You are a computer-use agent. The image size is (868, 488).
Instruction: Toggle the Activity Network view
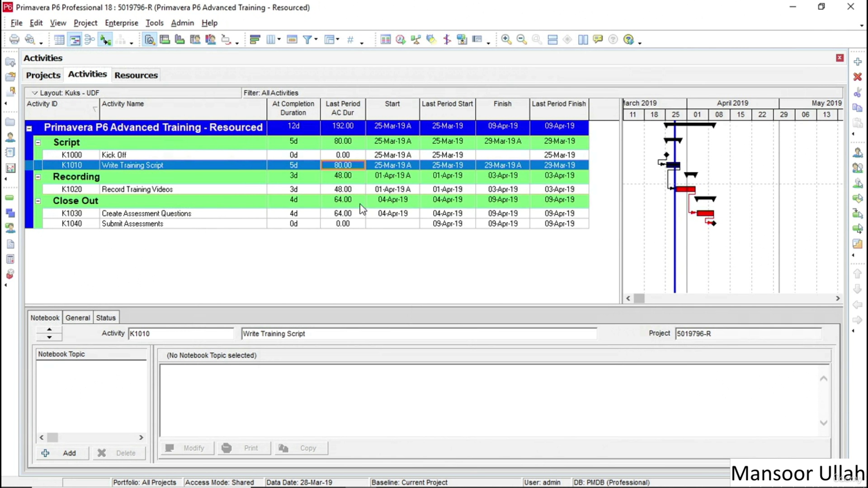point(90,40)
